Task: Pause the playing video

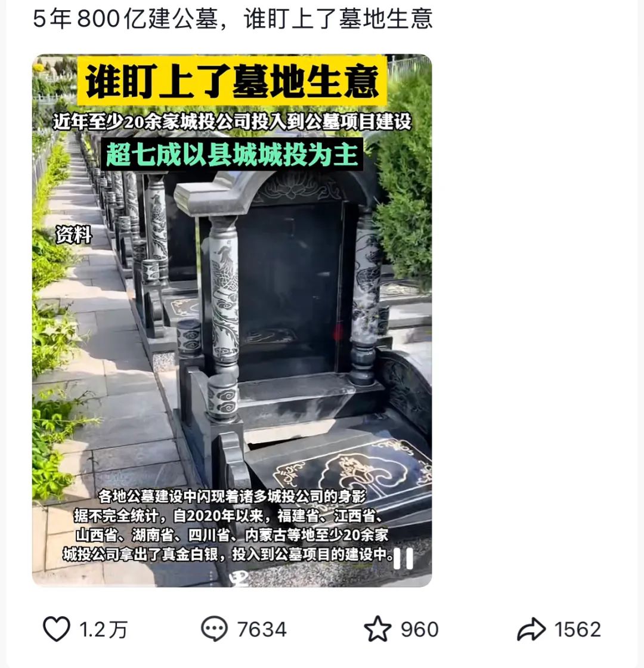Action: pos(403,558)
